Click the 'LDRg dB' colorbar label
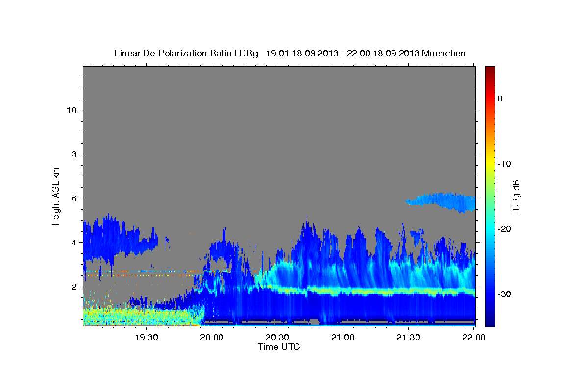Viewport: 588px width, 392px height. (515, 196)
